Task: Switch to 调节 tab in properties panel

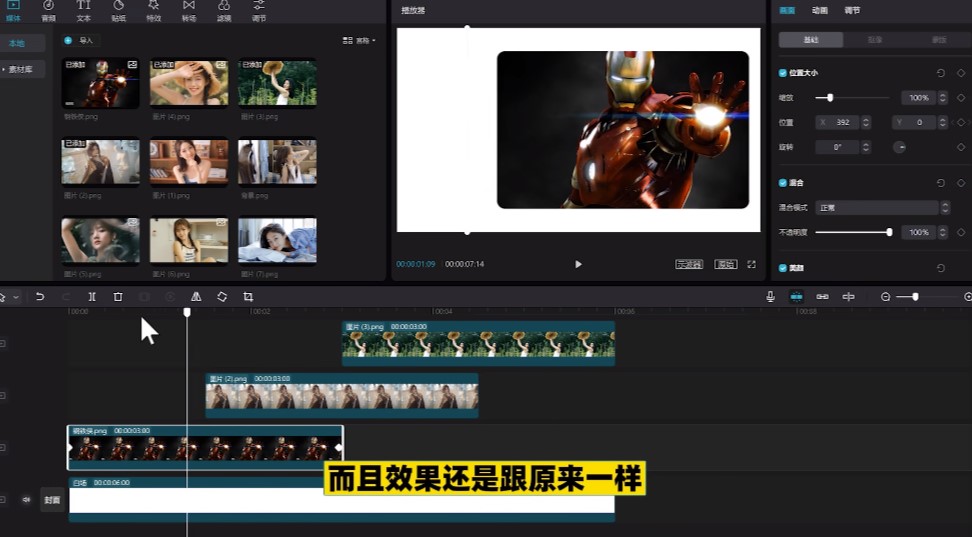Action: (x=852, y=11)
